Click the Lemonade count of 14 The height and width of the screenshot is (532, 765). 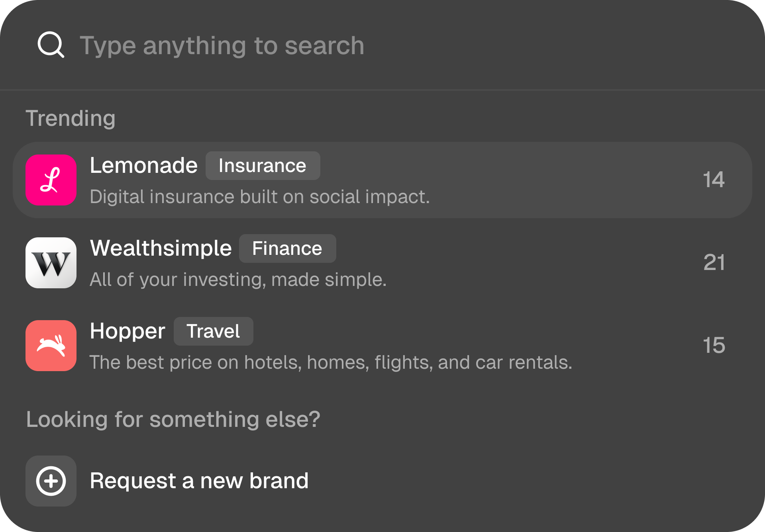pyautogui.click(x=714, y=180)
